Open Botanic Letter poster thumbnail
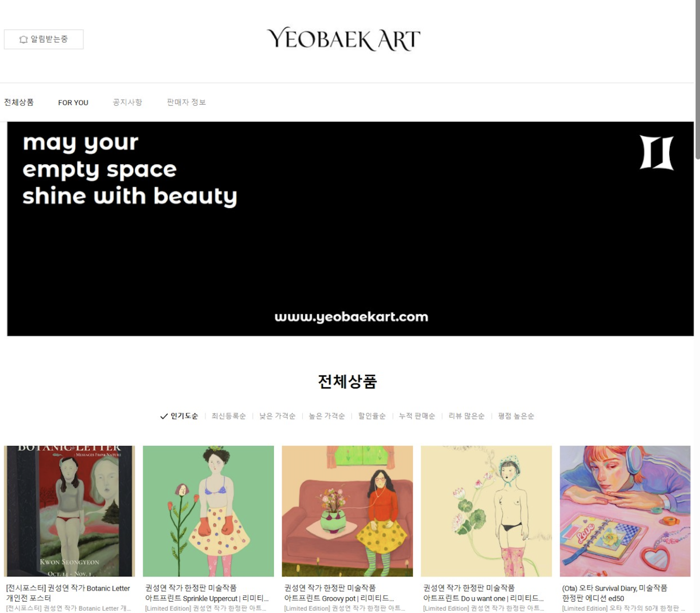 click(70, 511)
